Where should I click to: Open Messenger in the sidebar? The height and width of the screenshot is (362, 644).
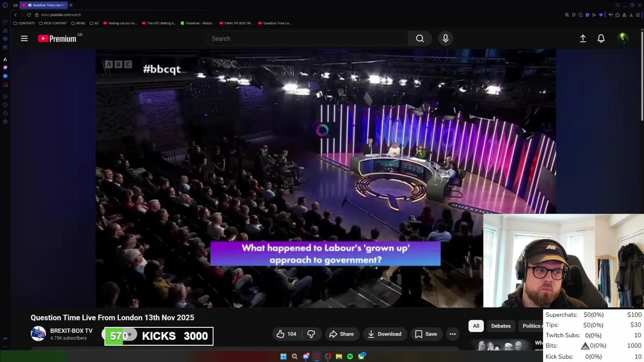click(5, 76)
